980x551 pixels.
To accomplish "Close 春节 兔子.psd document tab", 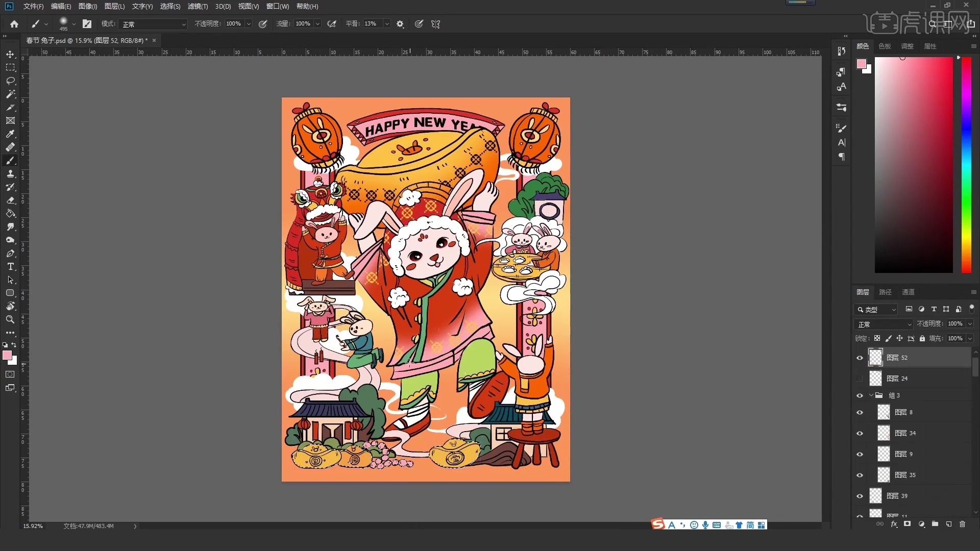I will 154,40.
